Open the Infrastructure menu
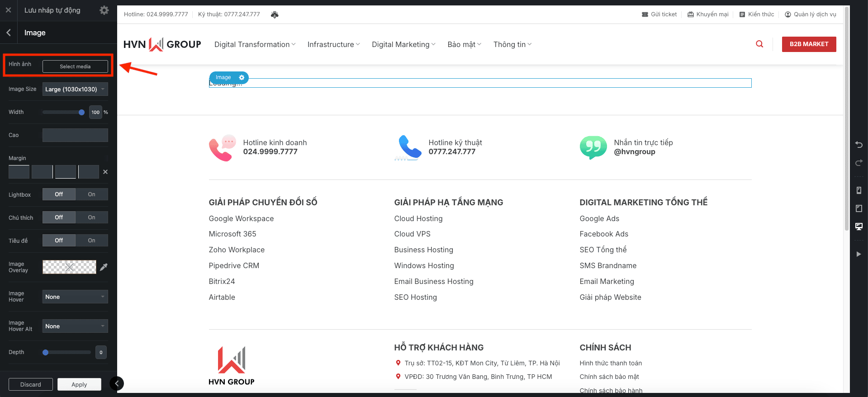The height and width of the screenshot is (397, 868). 333,44
